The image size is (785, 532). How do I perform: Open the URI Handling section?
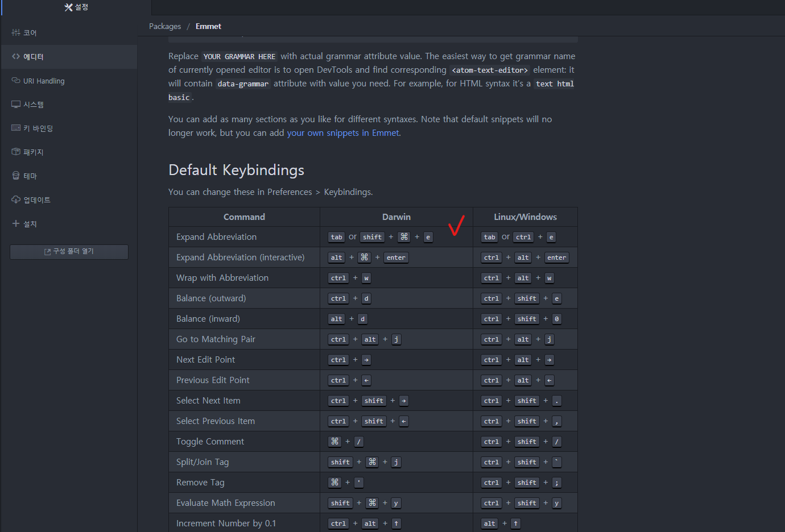68,81
